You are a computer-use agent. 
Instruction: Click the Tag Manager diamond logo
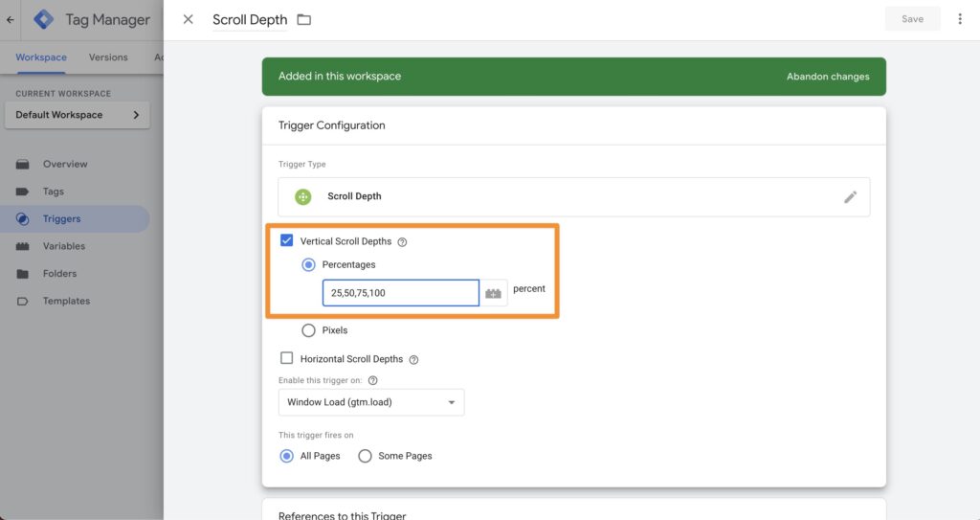pyautogui.click(x=43, y=19)
